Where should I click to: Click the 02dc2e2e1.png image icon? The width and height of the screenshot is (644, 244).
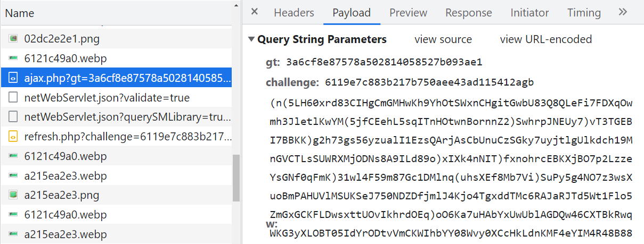pyautogui.click(x=13, y=39)
